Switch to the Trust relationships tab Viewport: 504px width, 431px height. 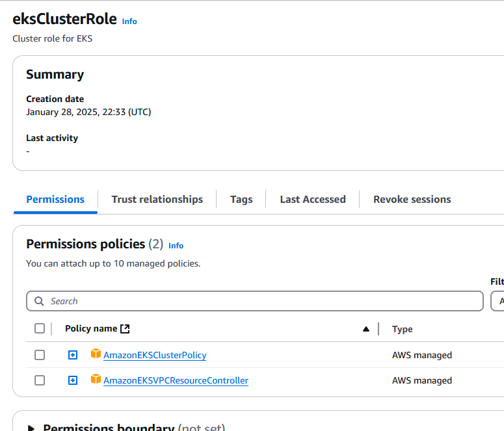pos(157,200)
